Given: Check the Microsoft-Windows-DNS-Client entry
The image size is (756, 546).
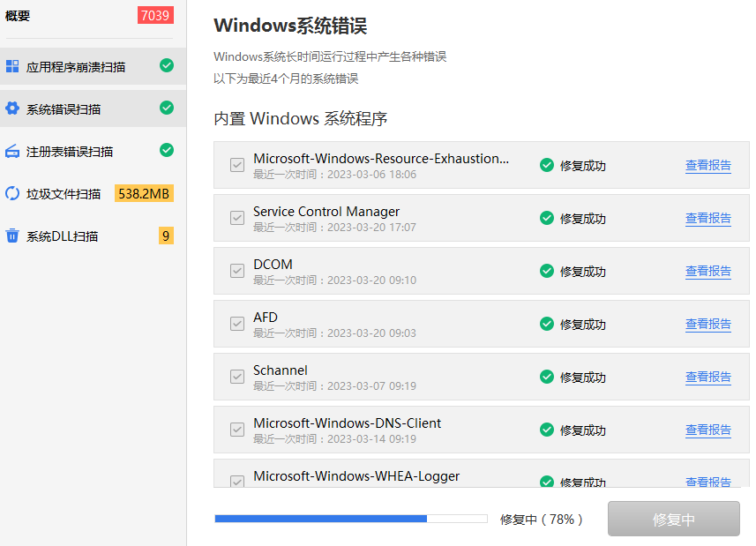Looking at the screenshot, I should [236, 430].
